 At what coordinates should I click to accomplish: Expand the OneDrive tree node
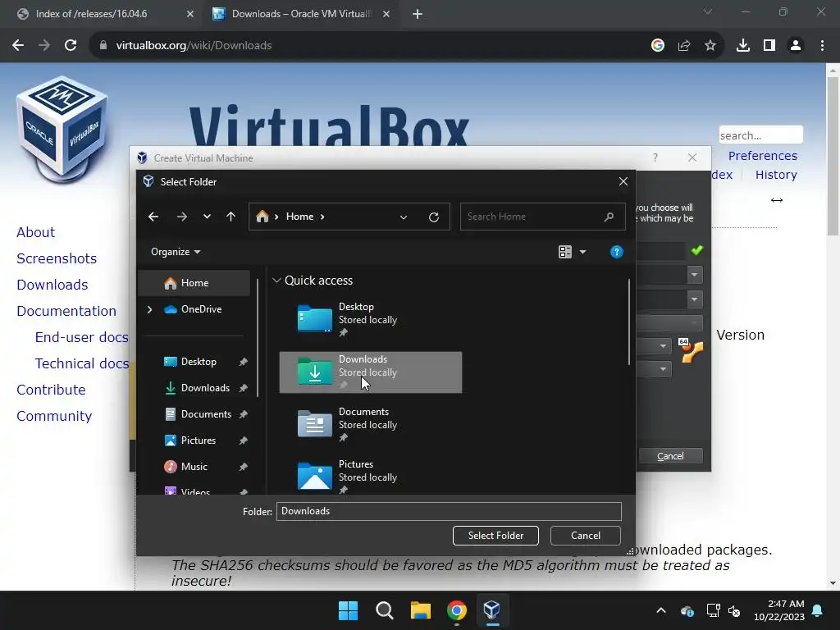point(149,309)
